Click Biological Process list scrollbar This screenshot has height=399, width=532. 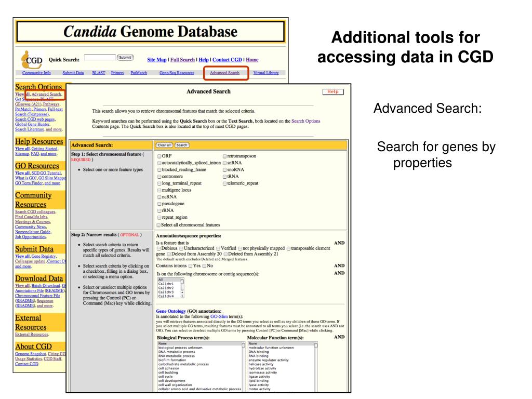[x=243, y=366]
